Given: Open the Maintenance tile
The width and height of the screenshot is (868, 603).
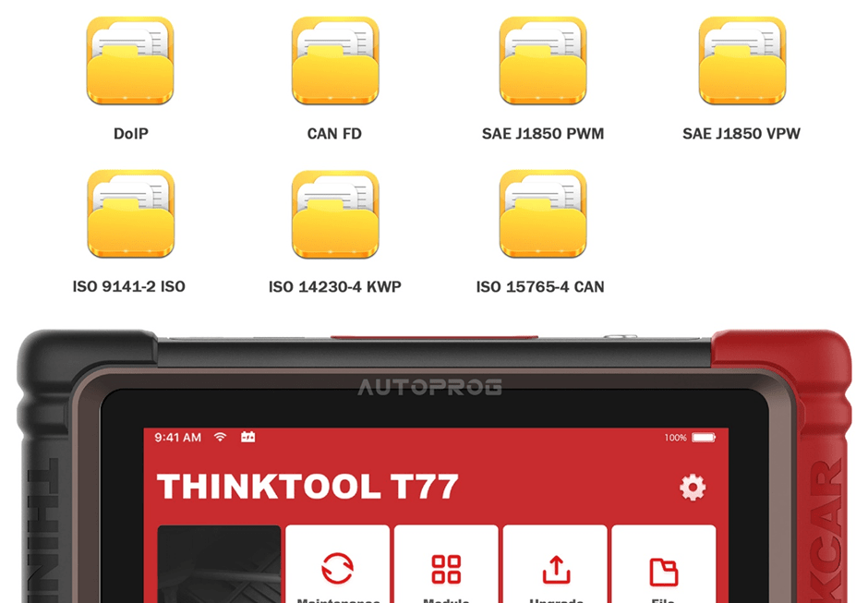Looking at the screenshot, I should point(338,564).
